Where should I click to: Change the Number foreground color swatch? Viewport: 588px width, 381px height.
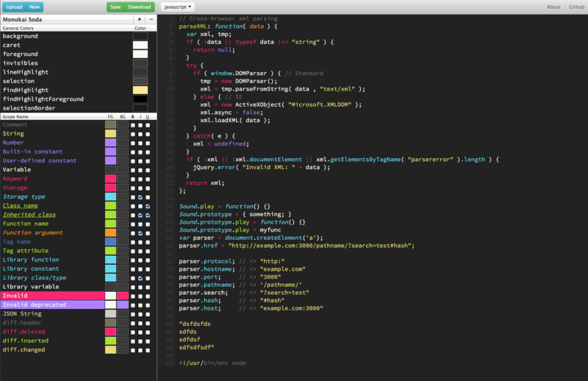coord(111,143)
